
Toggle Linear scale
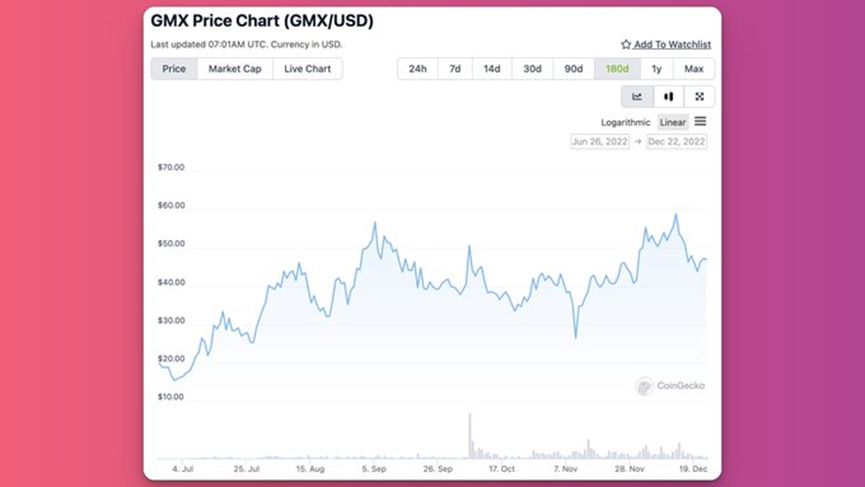672,122
